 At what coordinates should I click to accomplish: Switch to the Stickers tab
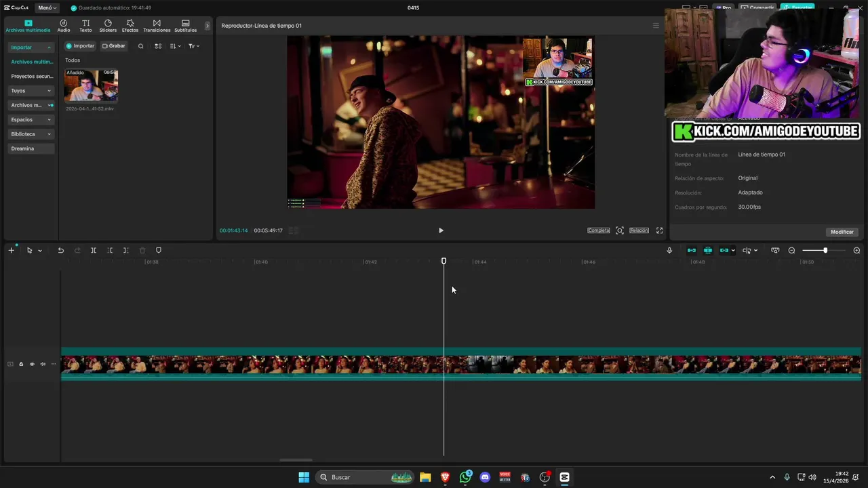point(108,26)
